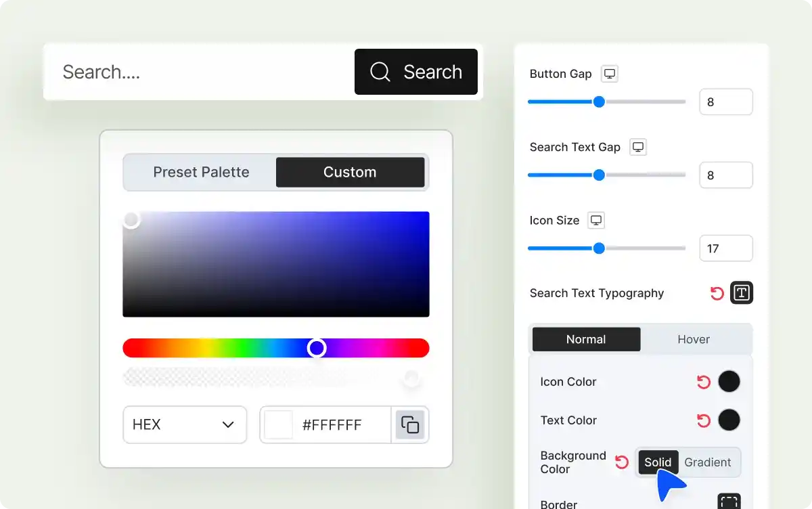Reset the Background Color setting
Image resolution: width=812 pixels, height=509 pixels.
click(621, 462)
